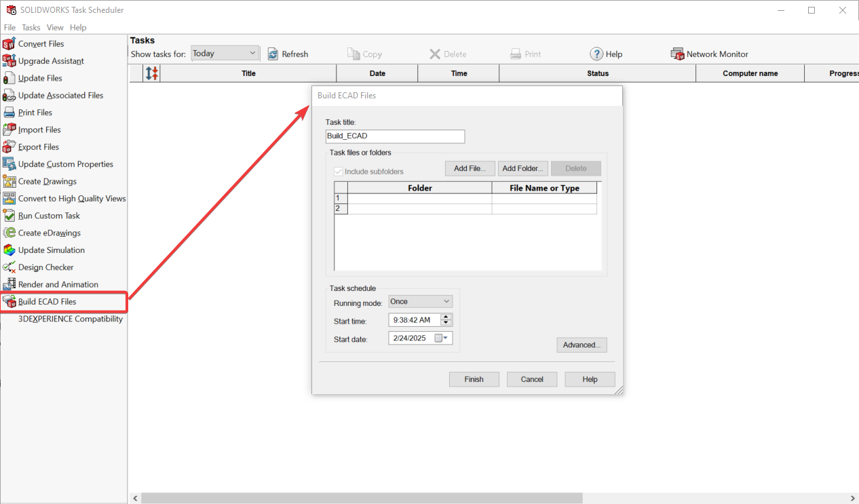The image size is (859, 504).
Task: Open the Help menu in menu bar
Action: click(x=78, y=27)
